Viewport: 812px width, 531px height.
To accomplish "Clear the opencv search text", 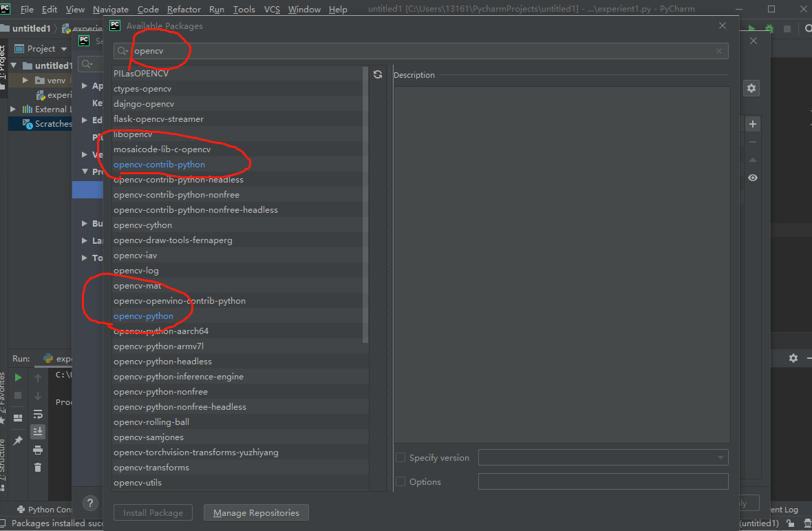I will [x=719, y=51].
